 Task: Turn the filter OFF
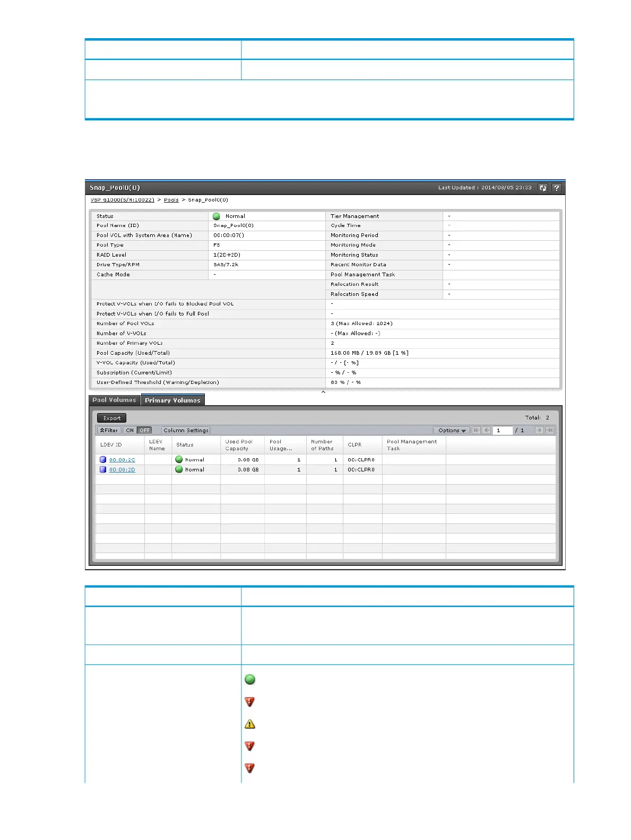(145, 430)
